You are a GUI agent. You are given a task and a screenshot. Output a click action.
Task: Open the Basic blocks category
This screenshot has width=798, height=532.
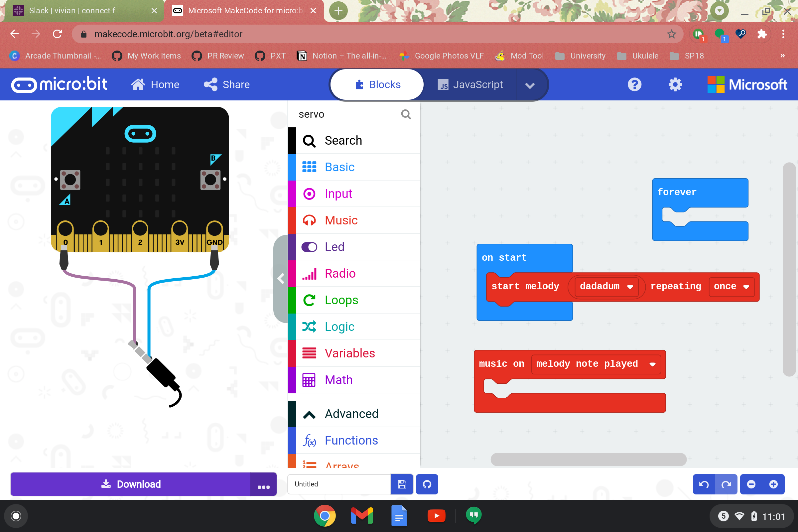(354, 167)
